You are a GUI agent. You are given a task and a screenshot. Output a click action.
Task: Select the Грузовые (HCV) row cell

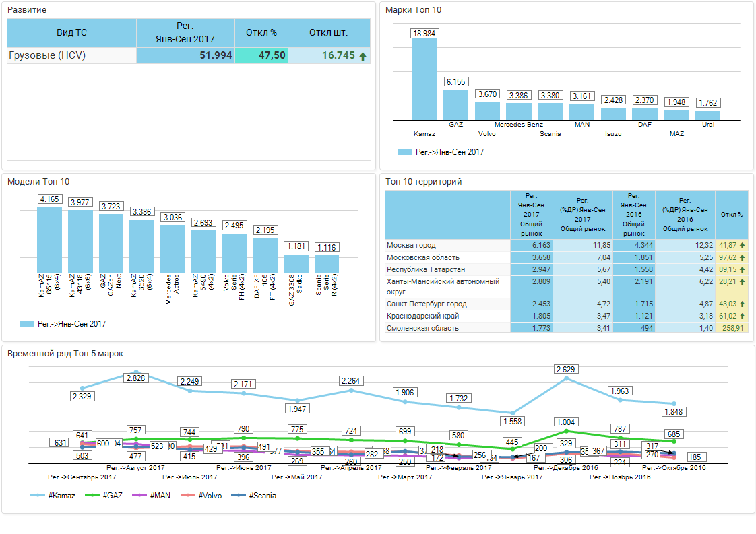tap(71, 56)
